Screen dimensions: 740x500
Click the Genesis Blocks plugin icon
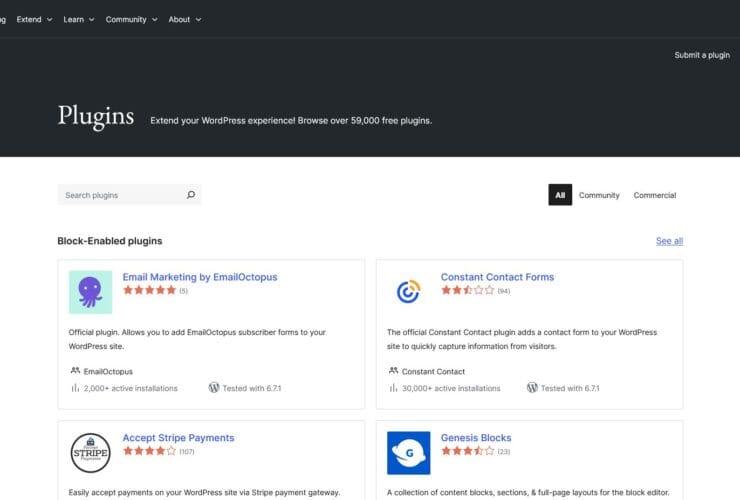408,453
